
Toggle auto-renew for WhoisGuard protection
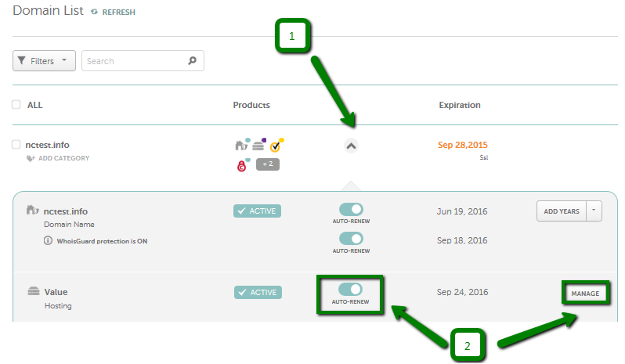click(x=351, y=239)
